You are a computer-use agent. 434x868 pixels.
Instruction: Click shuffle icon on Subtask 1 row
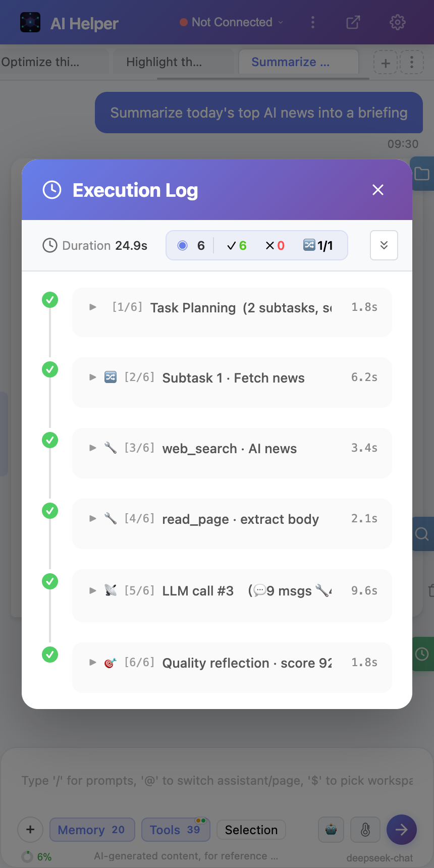point(111,377)
